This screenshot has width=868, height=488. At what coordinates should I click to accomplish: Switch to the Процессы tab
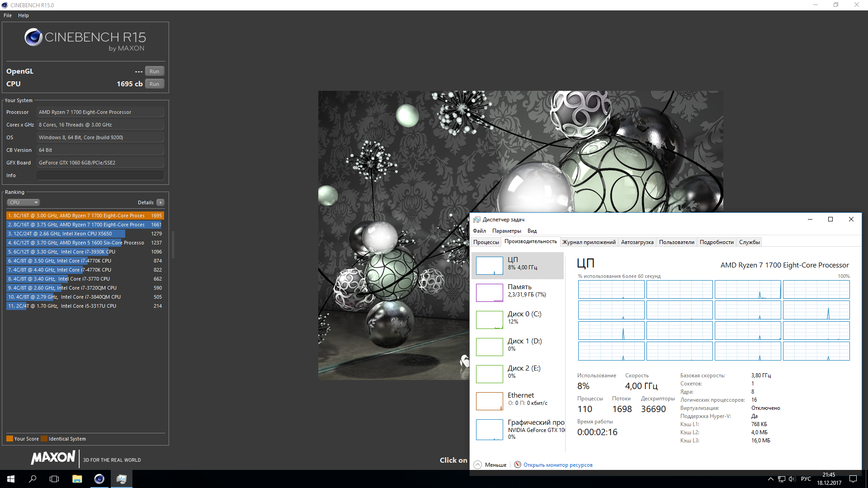pos(486,242)
